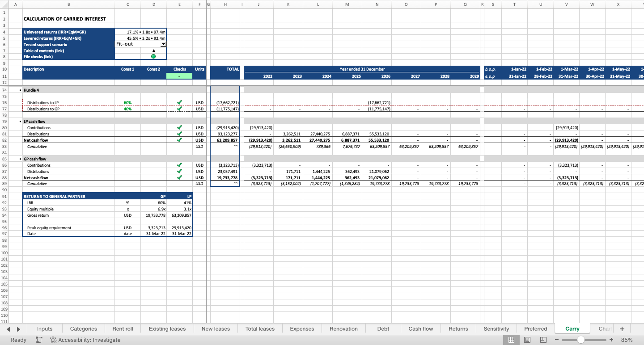Open the Cash flow sheet tab
Image resolution: width=644 pixels, height=345 pixels.
pyautogui.click(x=421, y=329)
